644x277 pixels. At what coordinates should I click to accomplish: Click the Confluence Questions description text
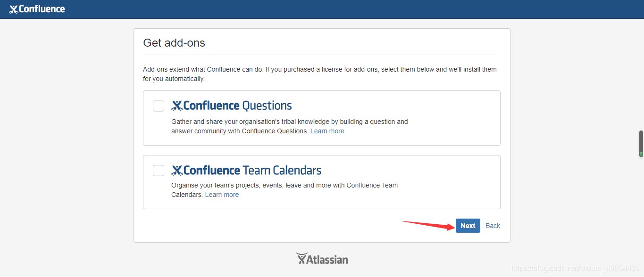coord(290,126)
